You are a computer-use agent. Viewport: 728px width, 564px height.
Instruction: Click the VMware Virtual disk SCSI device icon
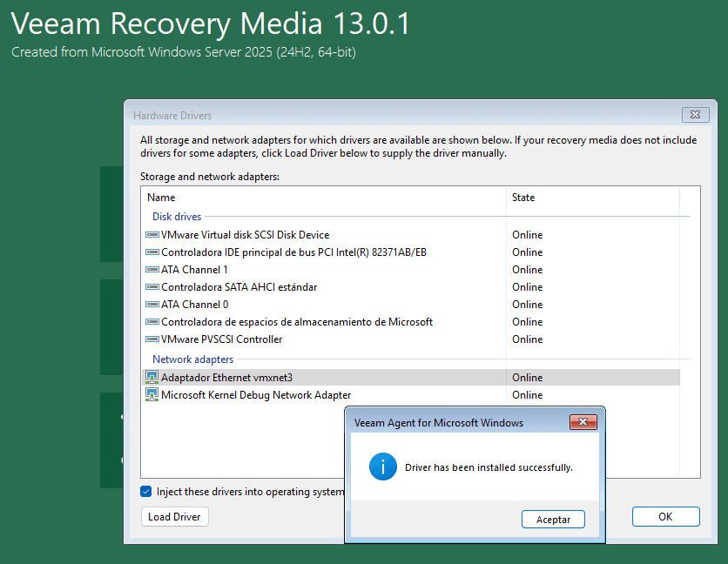tap(152, 235)
